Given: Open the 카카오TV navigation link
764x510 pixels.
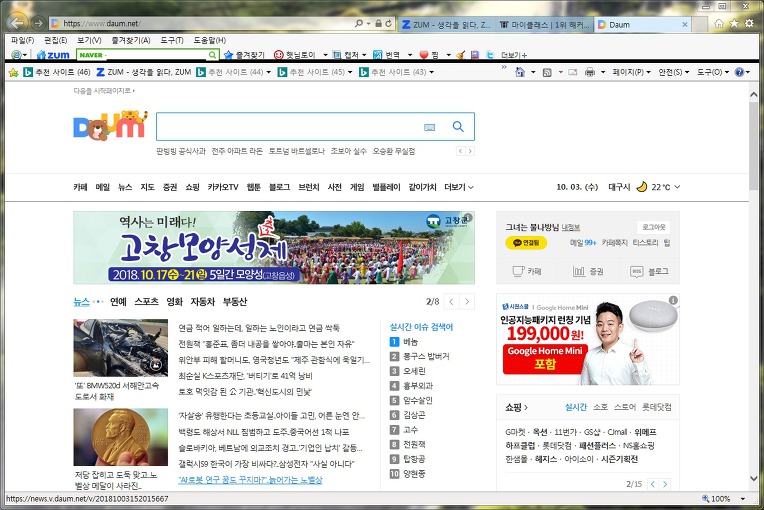Looking at the screenshot, I should [x=223, y=187].
